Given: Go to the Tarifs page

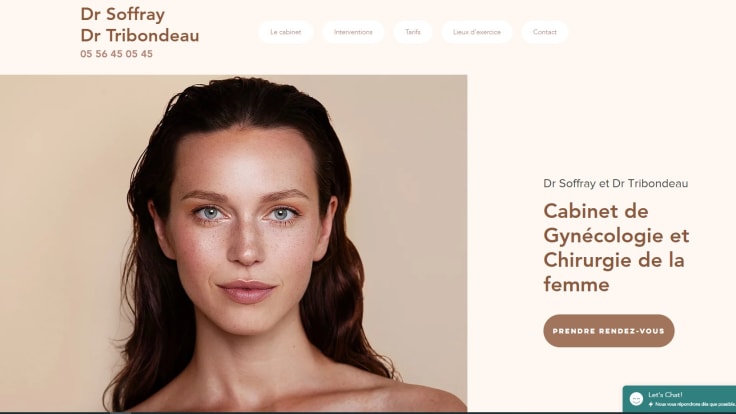Looking at the screenshot, I should [x=413, y=32].
